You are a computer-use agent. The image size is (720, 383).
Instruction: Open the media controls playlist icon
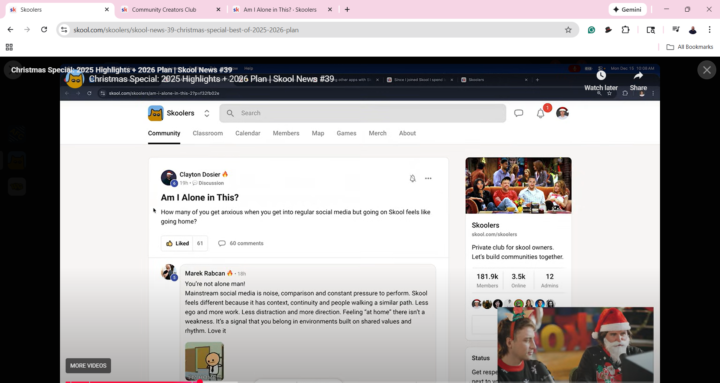click(675, 30)
